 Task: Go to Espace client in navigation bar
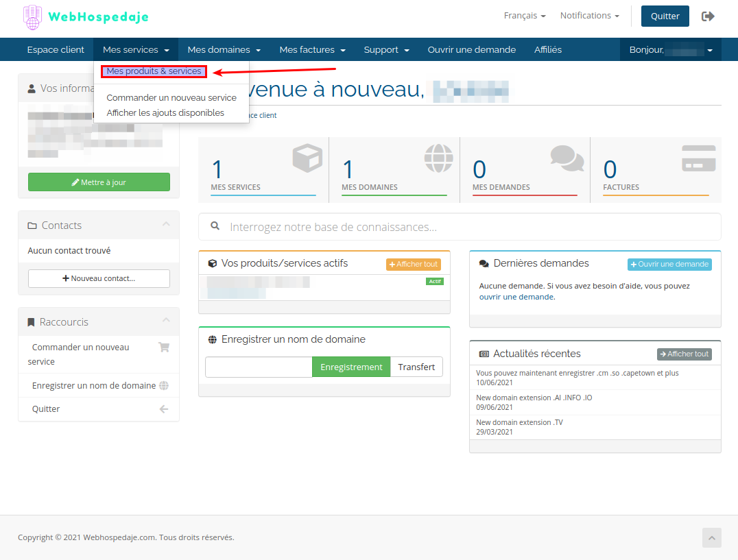point(56,49)
